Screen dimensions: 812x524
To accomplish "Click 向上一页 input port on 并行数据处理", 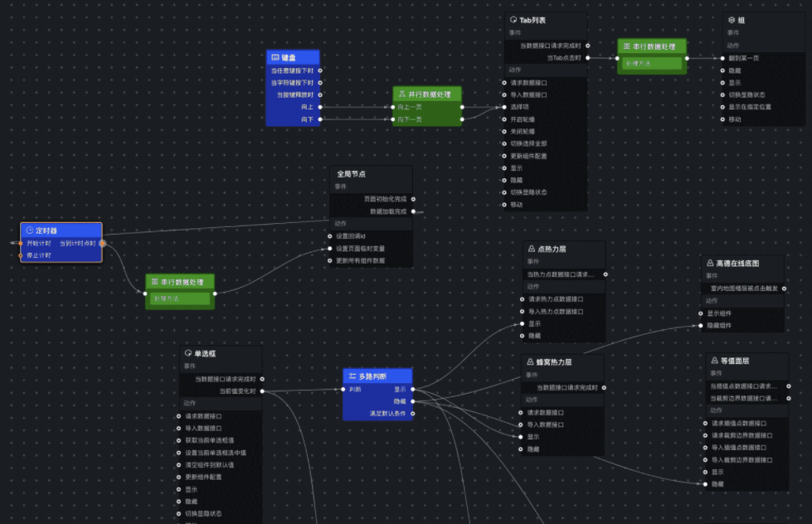I will point(393,107).
